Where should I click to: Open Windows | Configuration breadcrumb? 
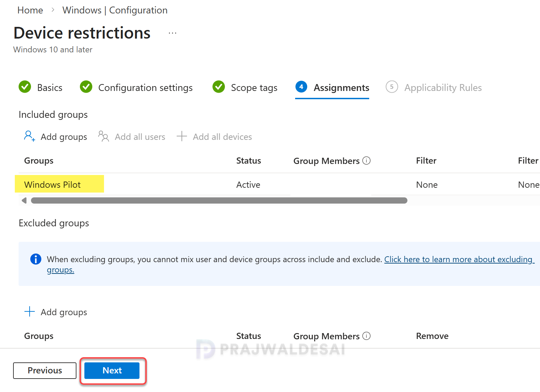click(115, 10)
